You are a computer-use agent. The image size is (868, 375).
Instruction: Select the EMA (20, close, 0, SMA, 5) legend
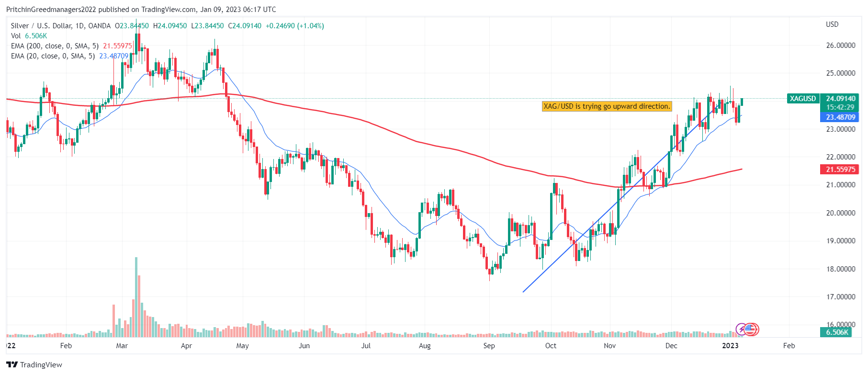tap(53, 56)
